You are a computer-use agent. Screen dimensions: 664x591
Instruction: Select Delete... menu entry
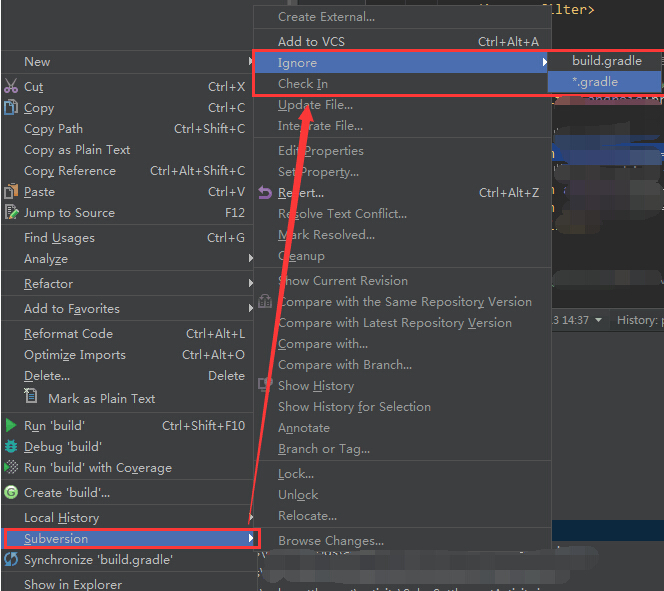click(127, 376)
